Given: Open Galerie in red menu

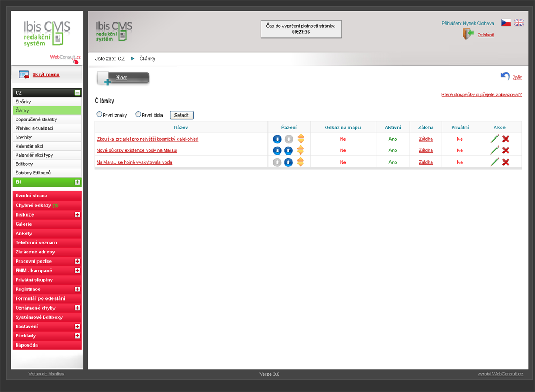Looking at the screenshot, I should (x=47, y=224).
